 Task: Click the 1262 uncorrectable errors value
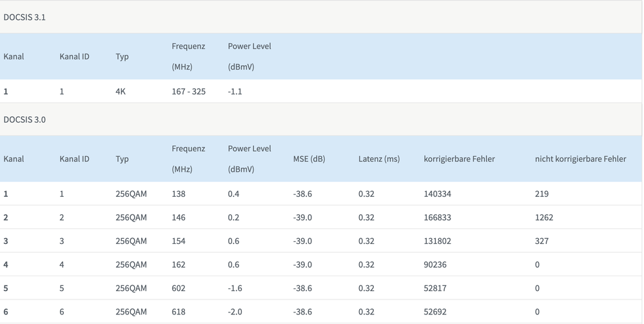click(x=544, y=218)
